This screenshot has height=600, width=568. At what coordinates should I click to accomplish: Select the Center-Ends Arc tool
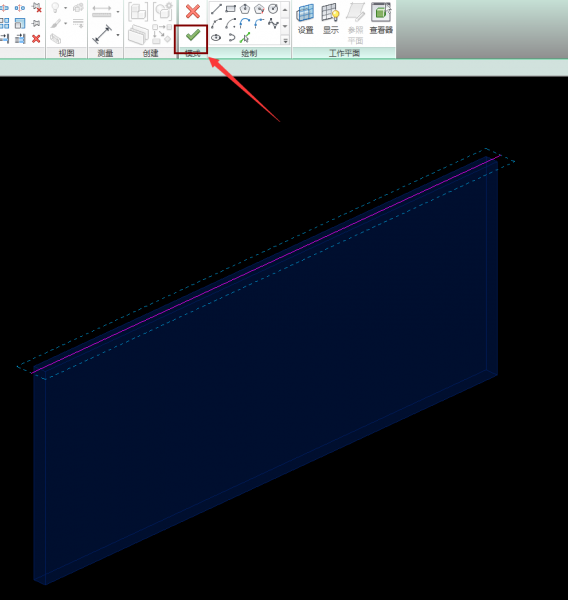coord(230,23)
